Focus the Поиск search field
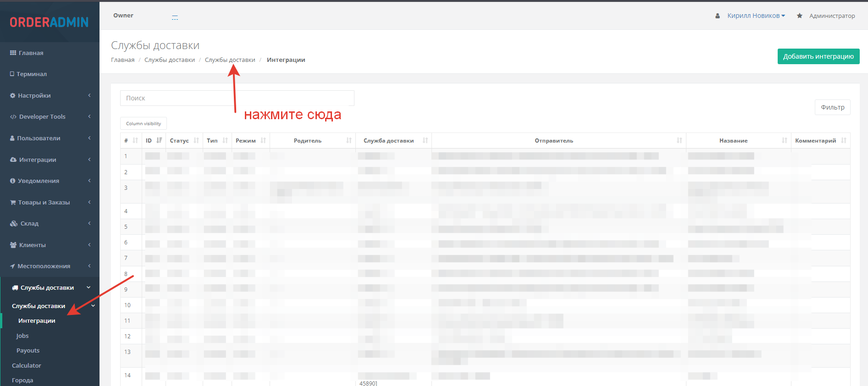 [x=237, y=98]
